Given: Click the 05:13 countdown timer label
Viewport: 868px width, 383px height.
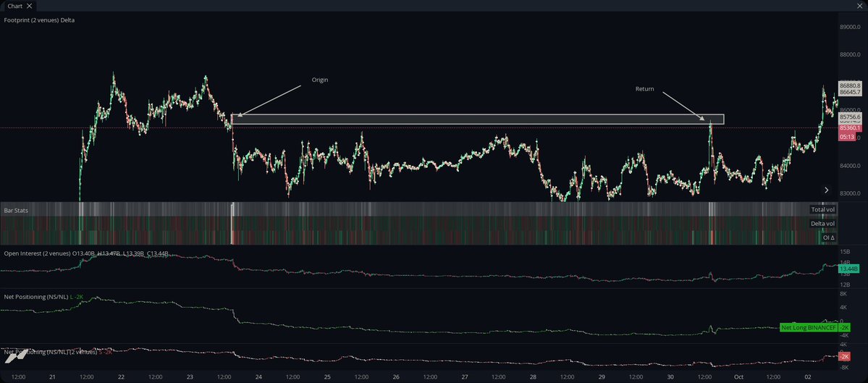Looking at the screenshot, I should pos(846,136).
